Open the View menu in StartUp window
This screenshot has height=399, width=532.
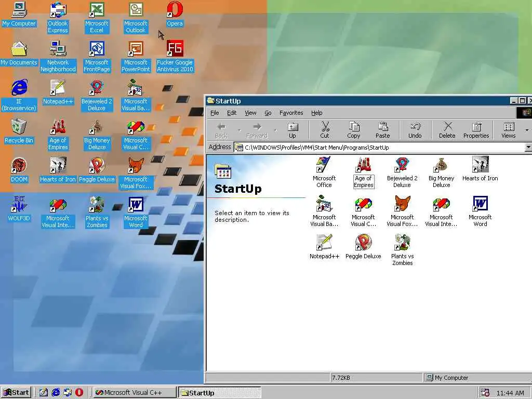251,113
